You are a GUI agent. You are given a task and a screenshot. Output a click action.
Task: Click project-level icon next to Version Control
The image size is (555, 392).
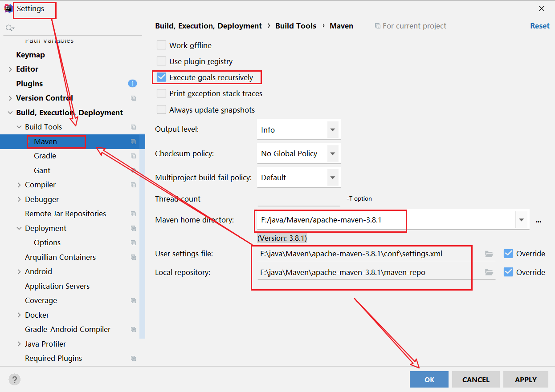click(x=133, y=98)
